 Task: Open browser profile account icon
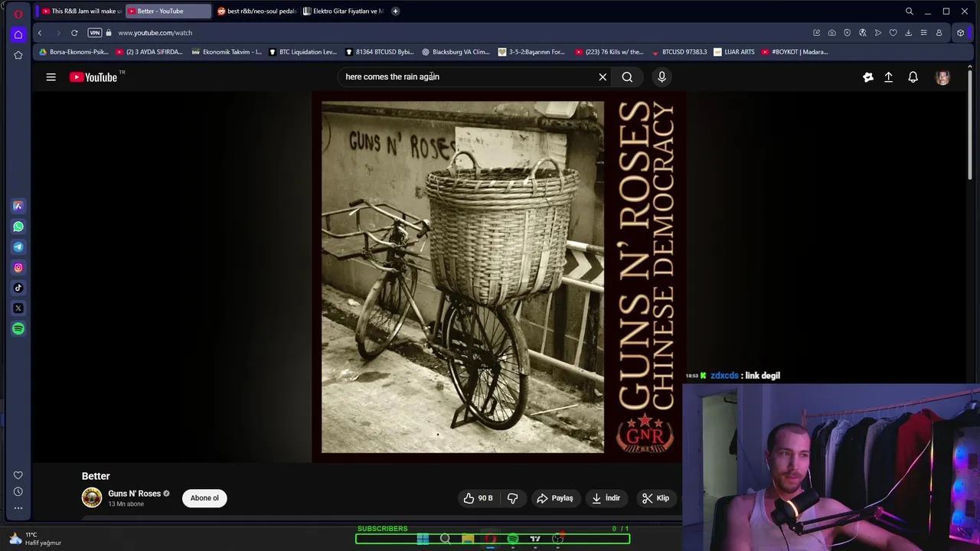click(x=939, y=33)
